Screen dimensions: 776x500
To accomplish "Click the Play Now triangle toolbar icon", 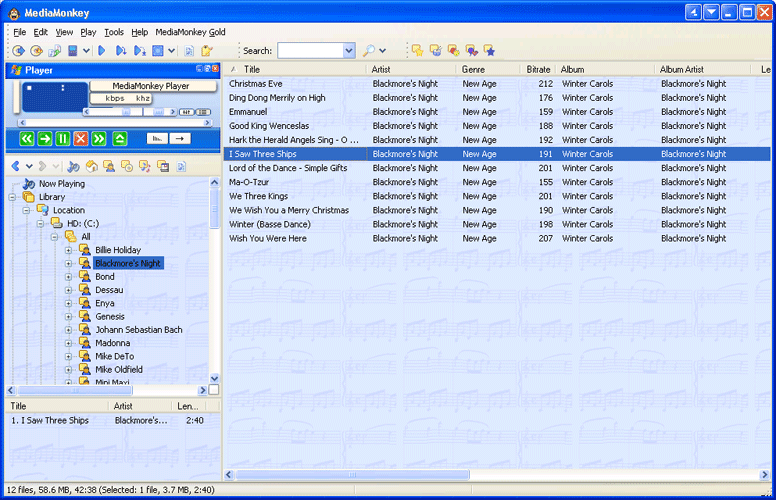I will (x=102, y=50).
